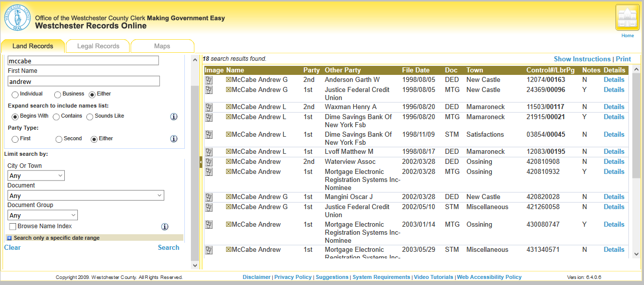Select Individual radio button

tap(15, 94)
